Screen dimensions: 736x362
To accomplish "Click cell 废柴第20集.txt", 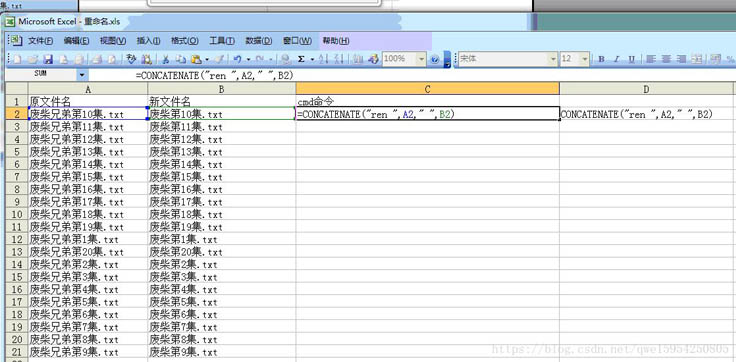I will 222,252.
